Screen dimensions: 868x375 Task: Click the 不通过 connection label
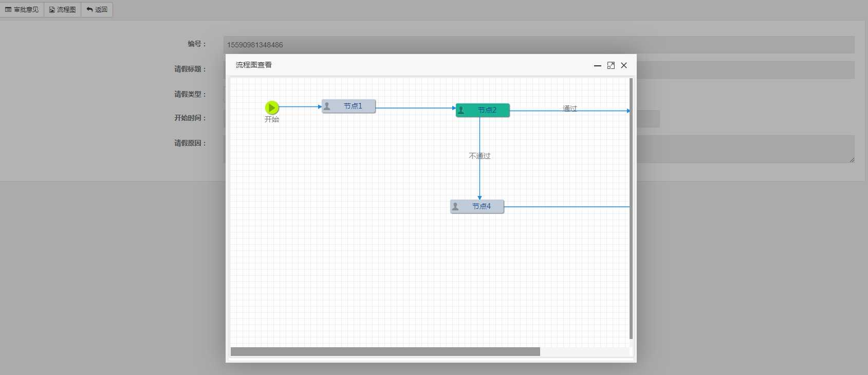(x=479, y=156)
